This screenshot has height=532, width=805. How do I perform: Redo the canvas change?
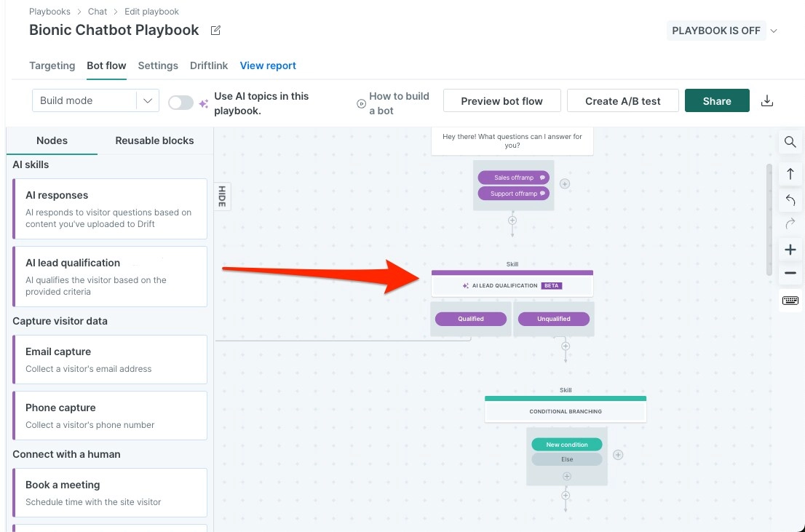(x=790, y=223)
